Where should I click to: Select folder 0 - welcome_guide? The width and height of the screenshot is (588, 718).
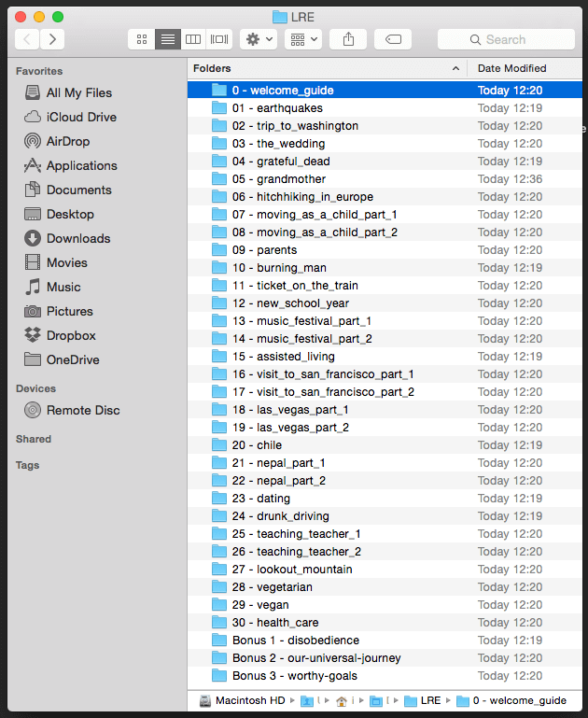tap(385, 91)
